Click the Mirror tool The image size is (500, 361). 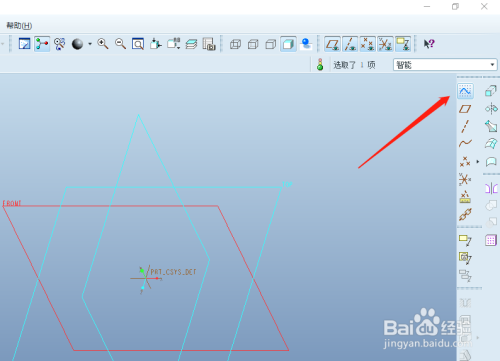click(491, 188)
